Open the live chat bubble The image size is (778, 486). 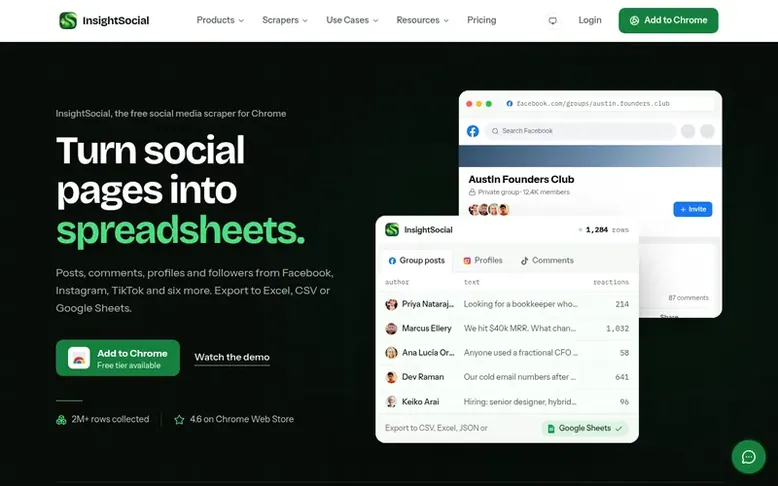point(748,457)
